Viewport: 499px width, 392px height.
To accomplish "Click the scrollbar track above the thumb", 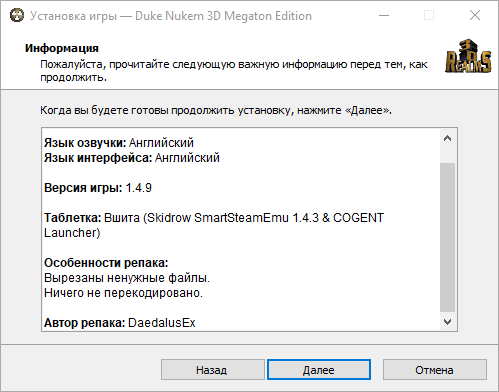I will click(447, 155).
